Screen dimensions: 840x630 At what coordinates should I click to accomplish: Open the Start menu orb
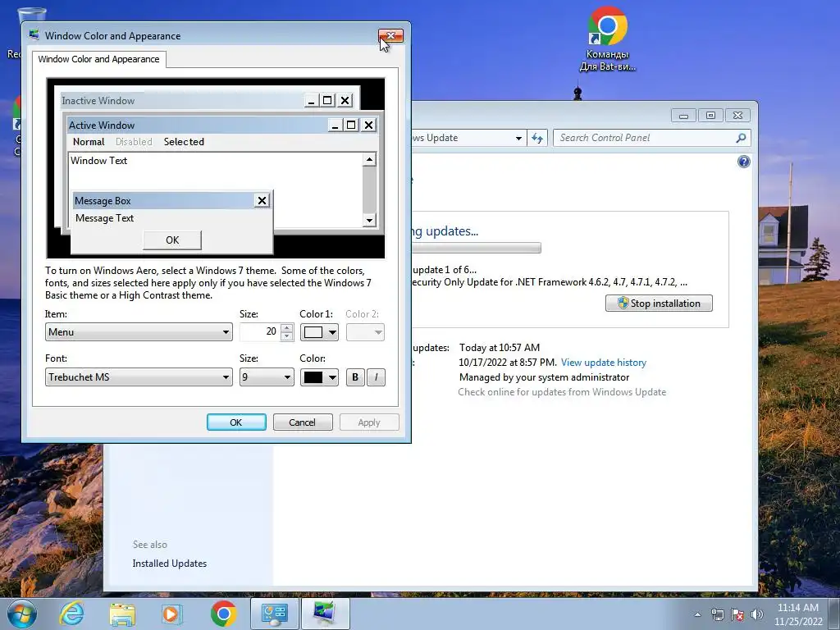tap(22, 614)
